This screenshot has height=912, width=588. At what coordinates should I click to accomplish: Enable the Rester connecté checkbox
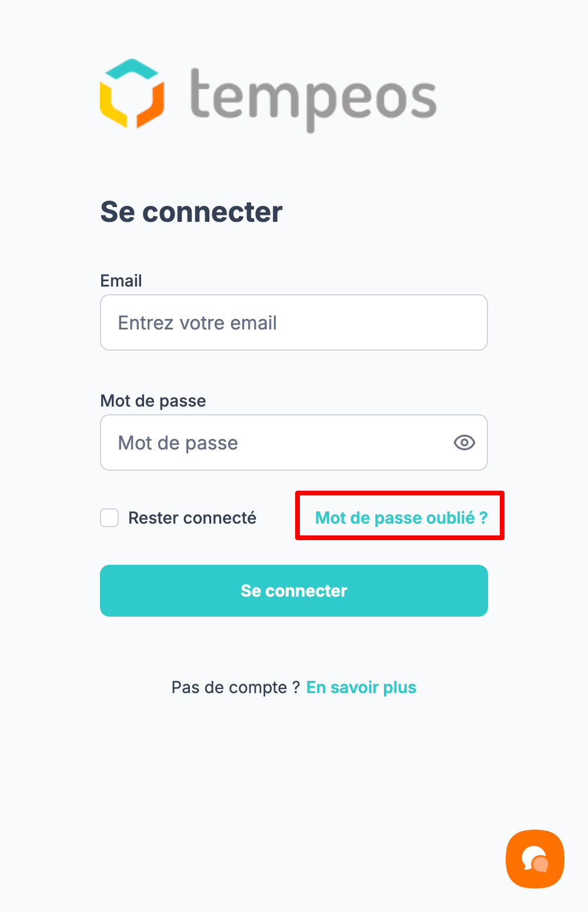109,518
